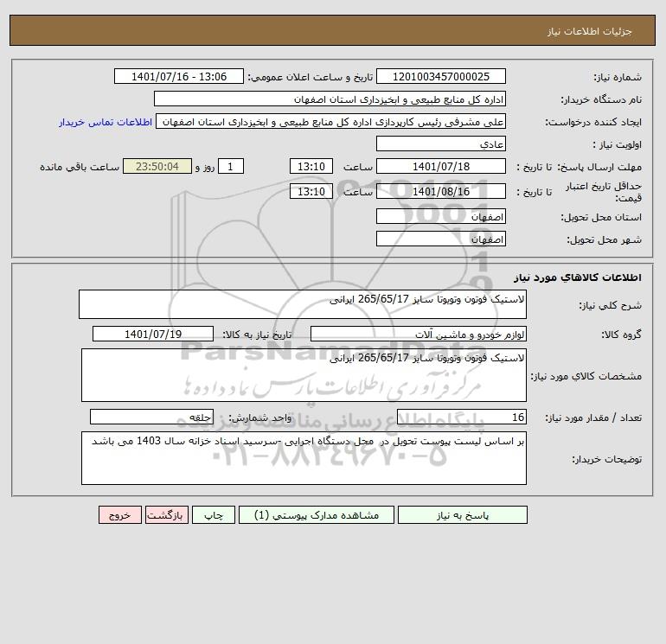The height and width of the screenshot is (644, 666).
Task: Click goods group field لوازم خودرو و ماشین آلات
Action: coord(419,334)
